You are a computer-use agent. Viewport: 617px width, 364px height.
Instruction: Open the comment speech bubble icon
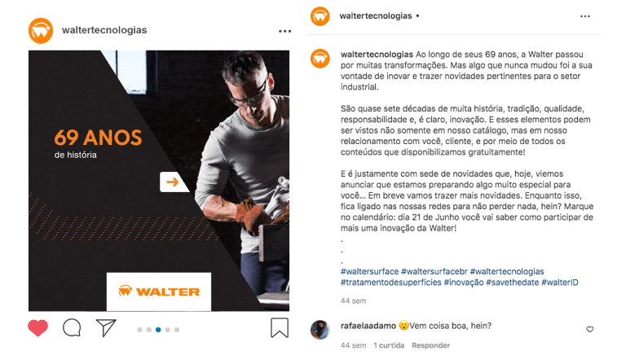[x=72, y=328]
